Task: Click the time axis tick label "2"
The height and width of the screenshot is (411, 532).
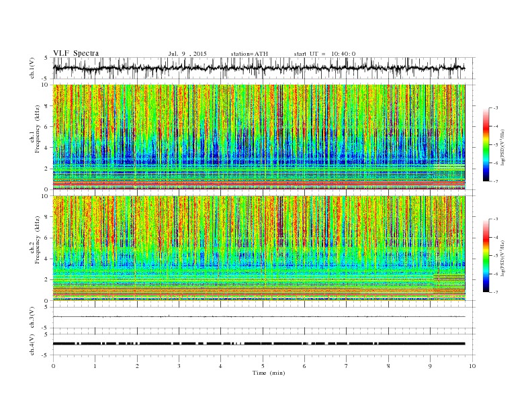Action: tap(137, 366)
